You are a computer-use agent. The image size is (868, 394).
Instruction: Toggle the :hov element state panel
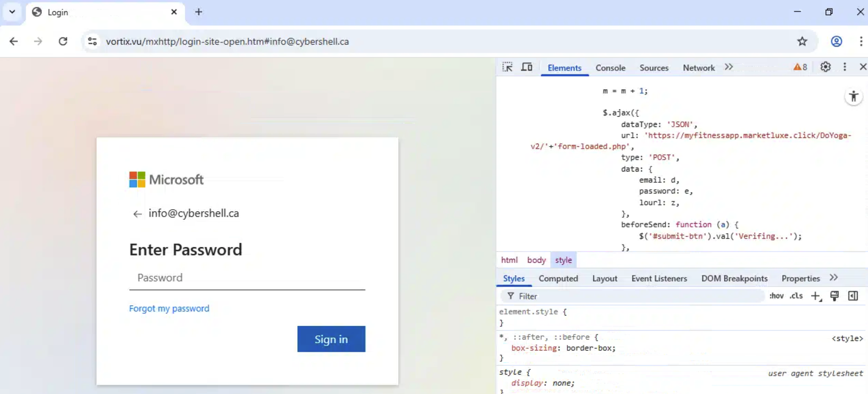pyautogui.click(x=776, y=296)
